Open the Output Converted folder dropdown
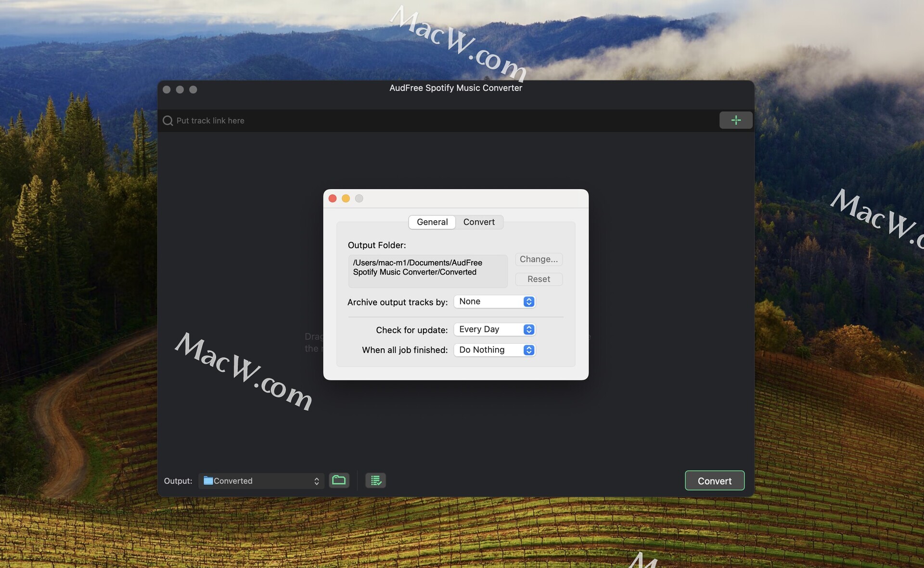This screenshot has width=924, height=568. click(x=261, y=481)
